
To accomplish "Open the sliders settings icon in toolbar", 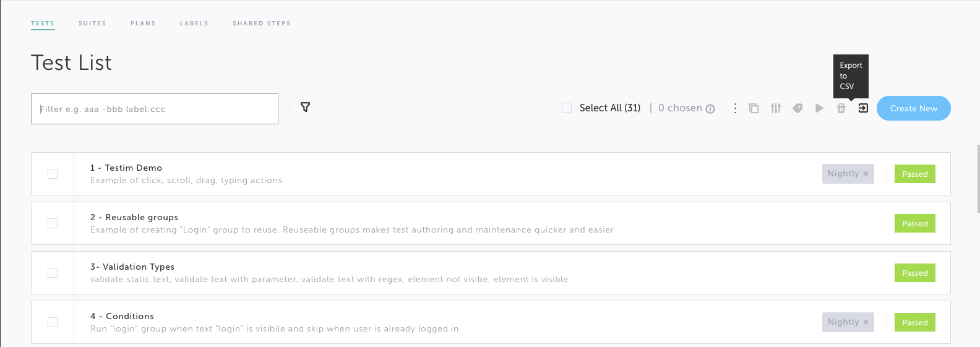I will click(x=776, y=108).
